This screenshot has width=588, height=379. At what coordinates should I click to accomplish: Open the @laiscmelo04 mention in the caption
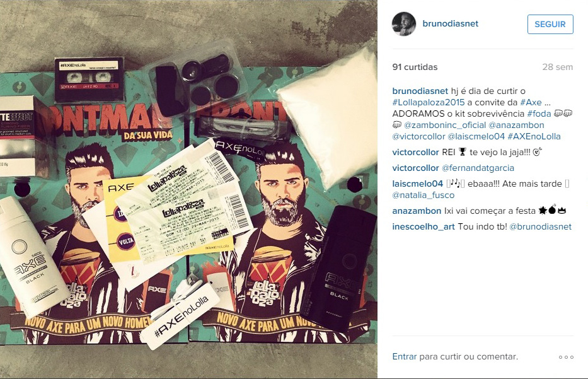point(476,136)
